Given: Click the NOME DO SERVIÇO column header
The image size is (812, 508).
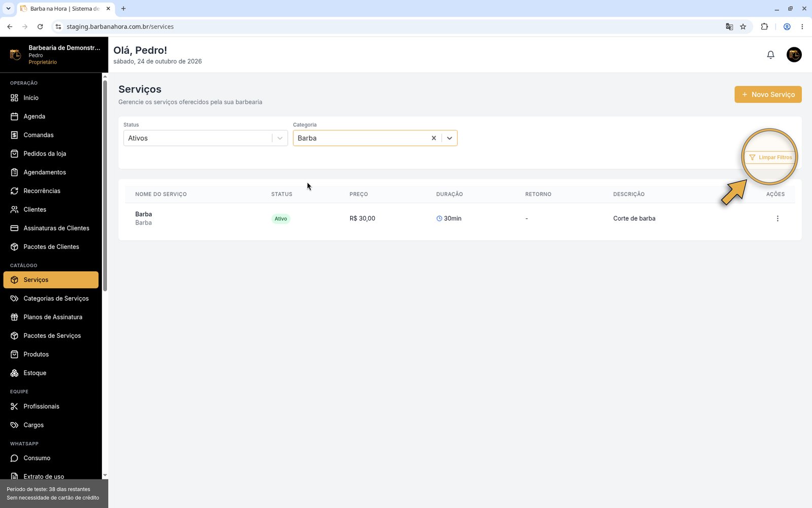Looking at the screenshot, I should [x=161, y=194].
